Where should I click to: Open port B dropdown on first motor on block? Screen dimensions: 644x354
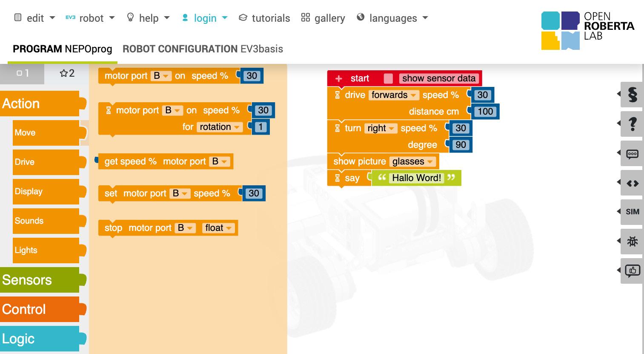(x=161, y=76)
